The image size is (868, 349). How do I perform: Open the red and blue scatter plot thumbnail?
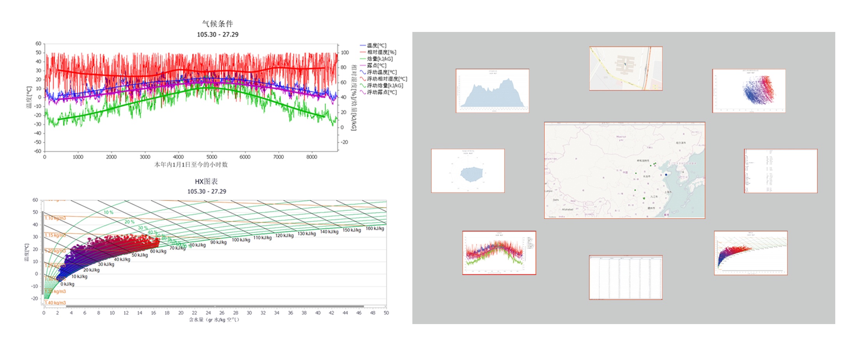tap(749, 91)
